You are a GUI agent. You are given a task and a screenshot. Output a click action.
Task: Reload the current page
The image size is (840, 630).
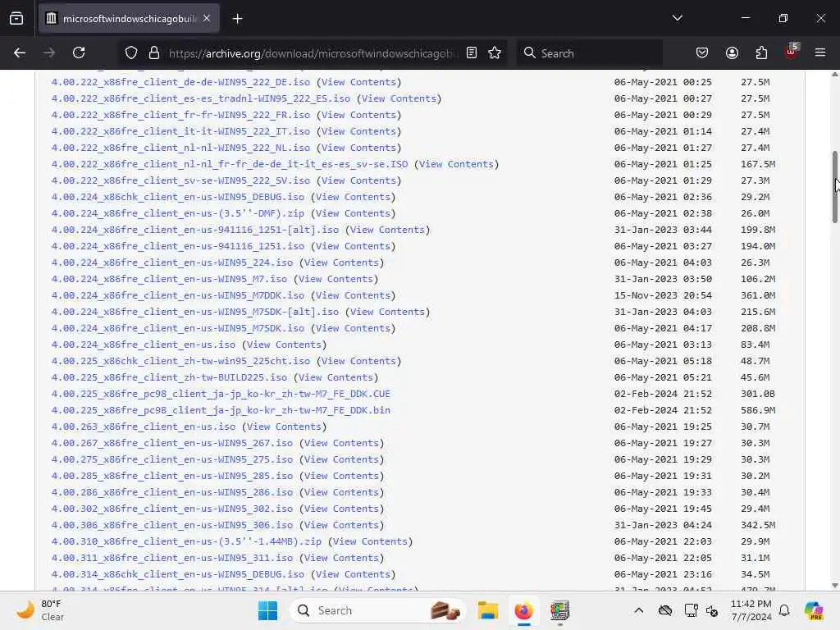tap(79, 53)
